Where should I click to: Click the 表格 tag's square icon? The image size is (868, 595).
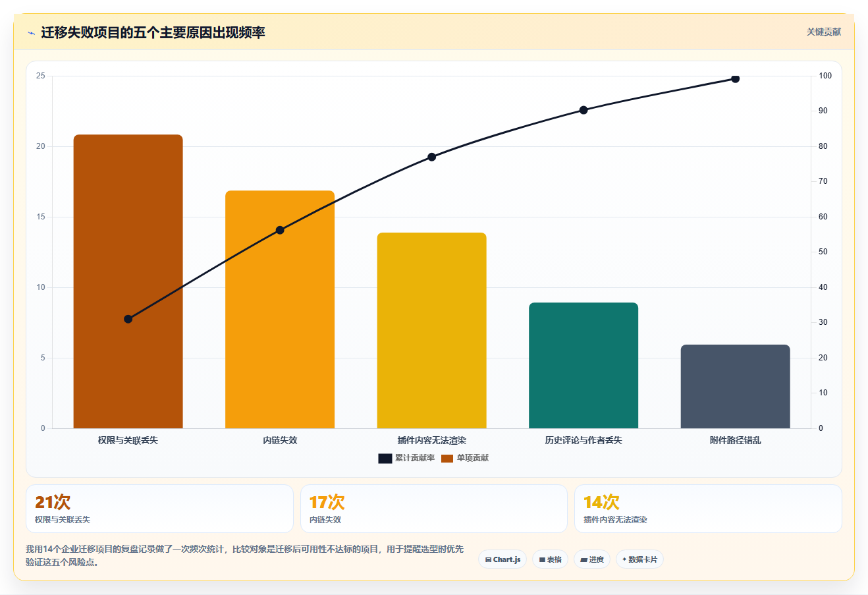point(542,559)
